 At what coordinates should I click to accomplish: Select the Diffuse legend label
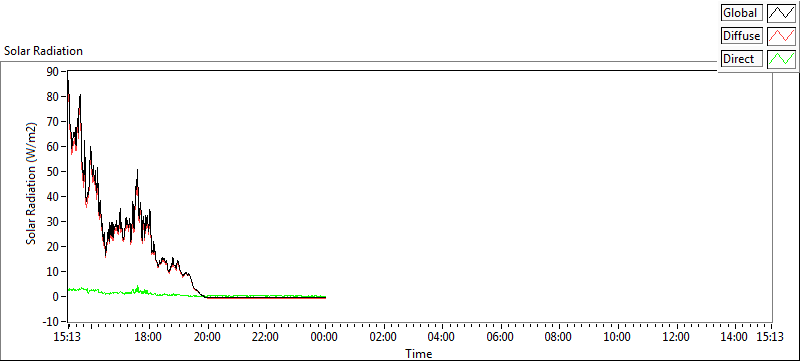tap(741, 36)
